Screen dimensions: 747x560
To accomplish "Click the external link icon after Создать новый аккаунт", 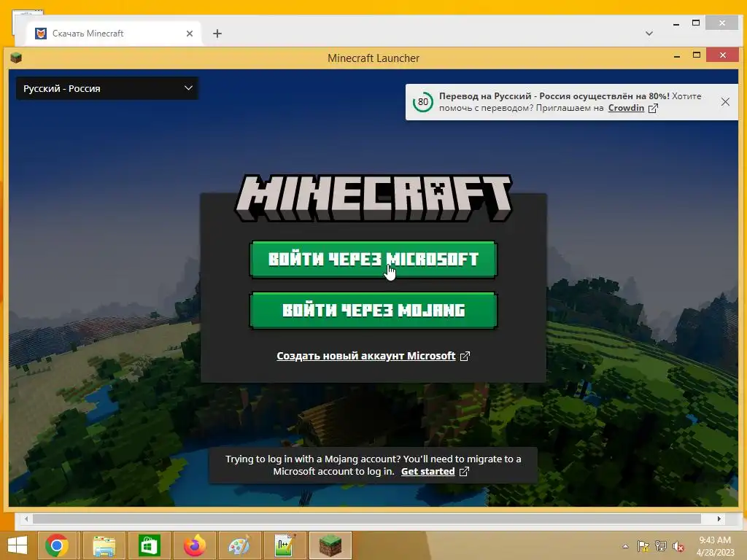I will (465, 356).
